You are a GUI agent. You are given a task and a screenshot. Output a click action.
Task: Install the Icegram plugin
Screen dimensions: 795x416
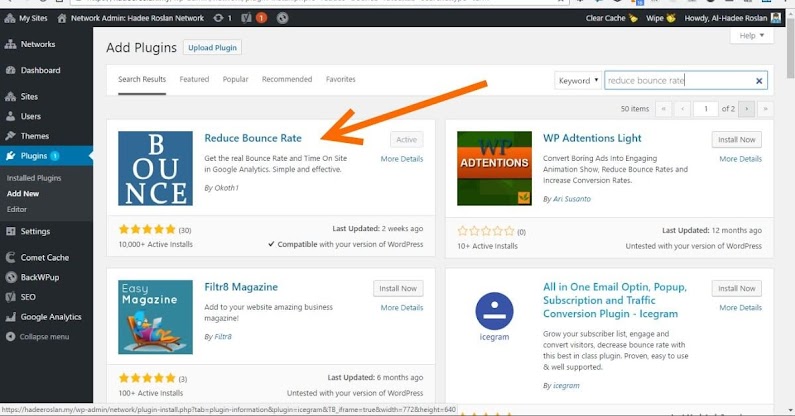[x=737, y=288]
